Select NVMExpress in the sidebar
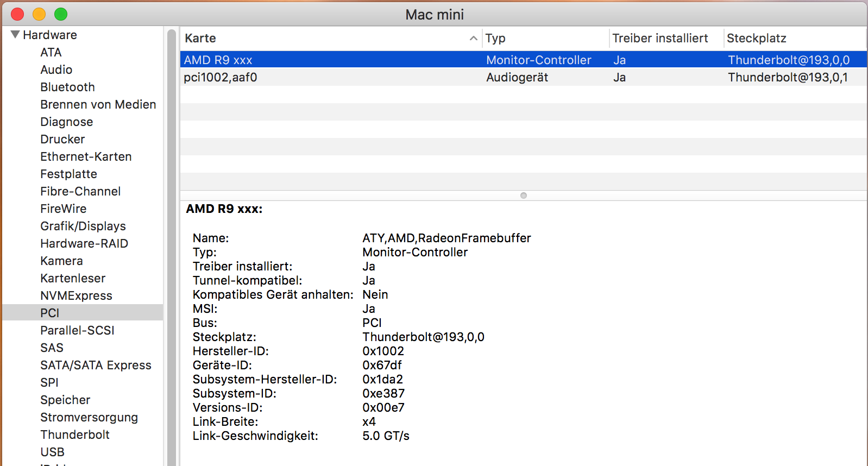The height and width of the screenshot is (466, 868). click(x=76, y=295)
